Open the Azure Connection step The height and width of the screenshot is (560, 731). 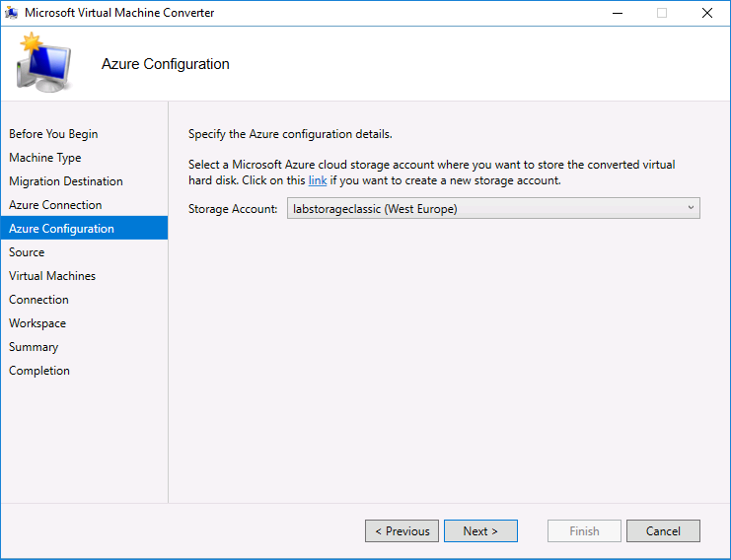[x=55, y=205]
